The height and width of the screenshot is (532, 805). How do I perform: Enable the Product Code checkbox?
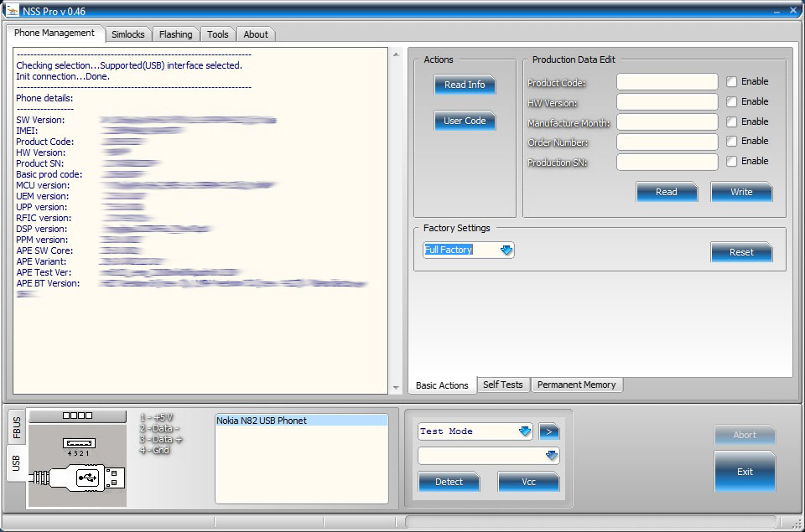(x=731, y=81)
